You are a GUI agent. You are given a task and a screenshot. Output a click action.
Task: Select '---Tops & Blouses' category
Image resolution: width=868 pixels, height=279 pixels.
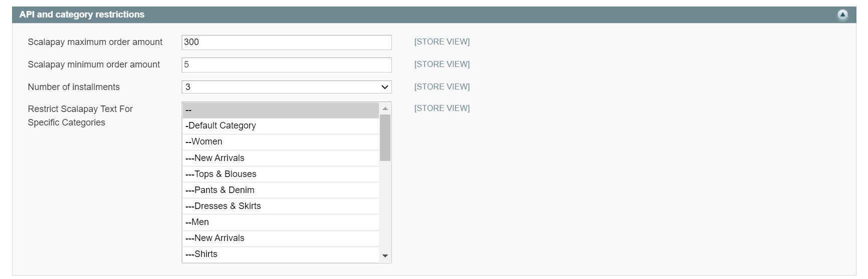coord(281,174)
